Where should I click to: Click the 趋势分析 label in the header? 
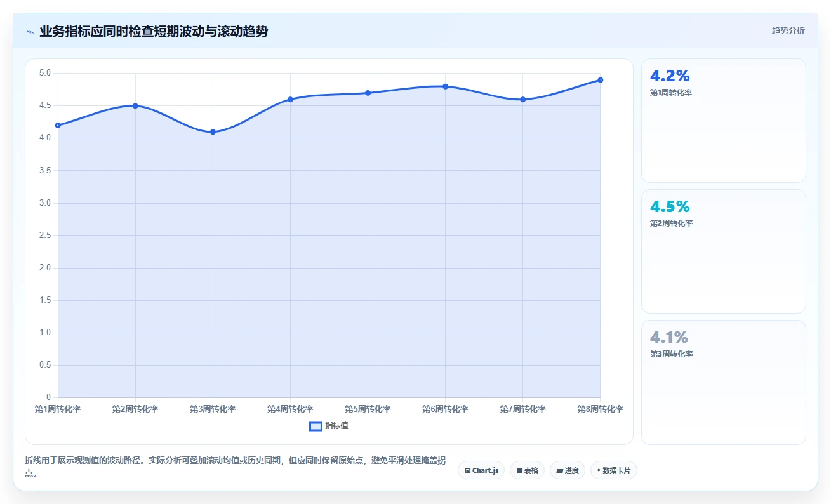click(788, 30)
